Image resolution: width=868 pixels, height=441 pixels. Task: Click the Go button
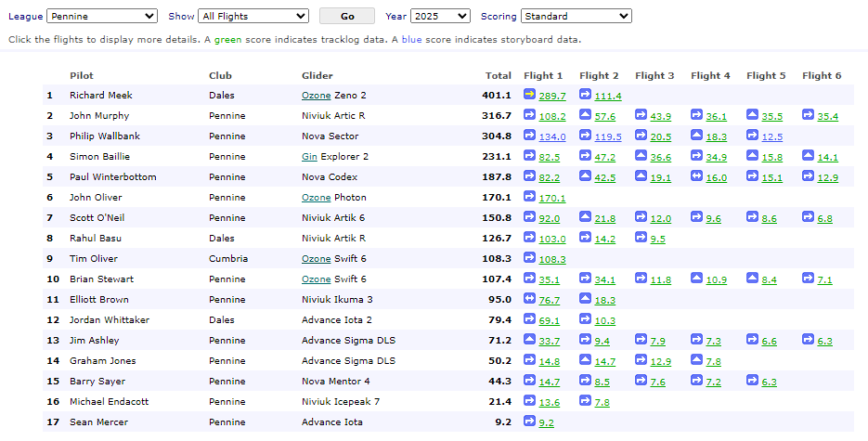pos(347,16)
